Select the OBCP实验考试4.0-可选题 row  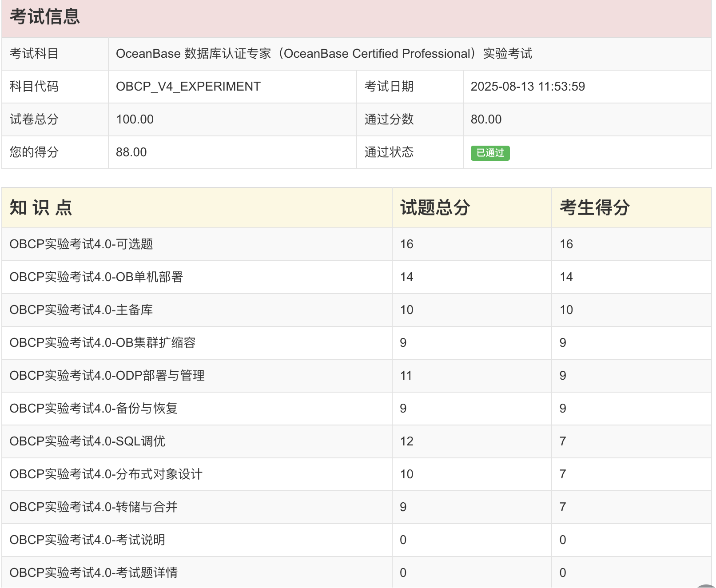[x=81, y=244]
